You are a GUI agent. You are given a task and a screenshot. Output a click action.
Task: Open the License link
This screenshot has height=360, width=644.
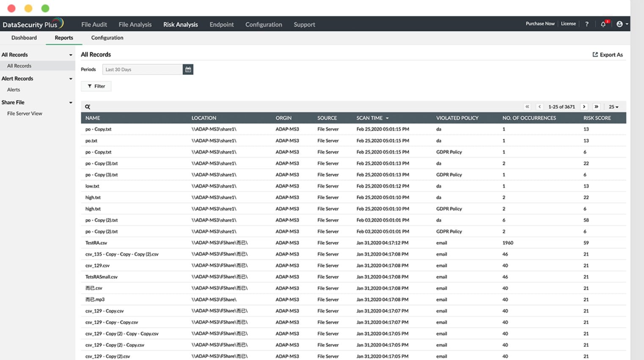(568, 24)
